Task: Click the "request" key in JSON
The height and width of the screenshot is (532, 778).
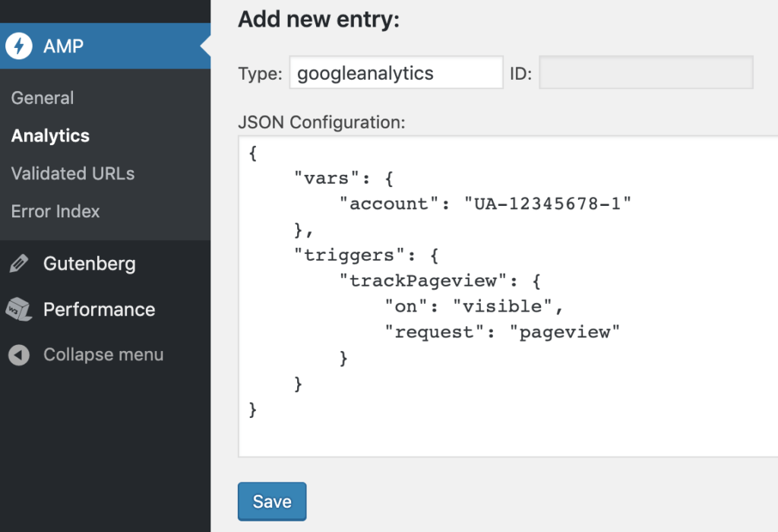Action: [435, 331]
